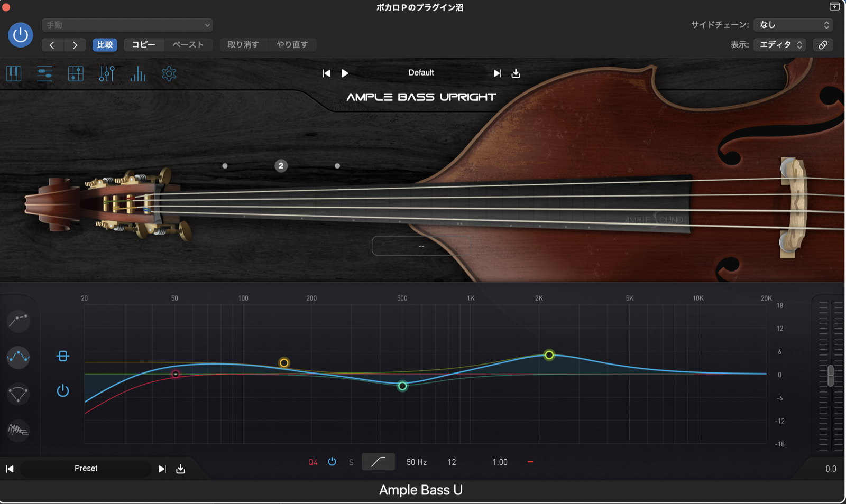Select the red EQ node at 50 Hz

click(x=176, y=374)
